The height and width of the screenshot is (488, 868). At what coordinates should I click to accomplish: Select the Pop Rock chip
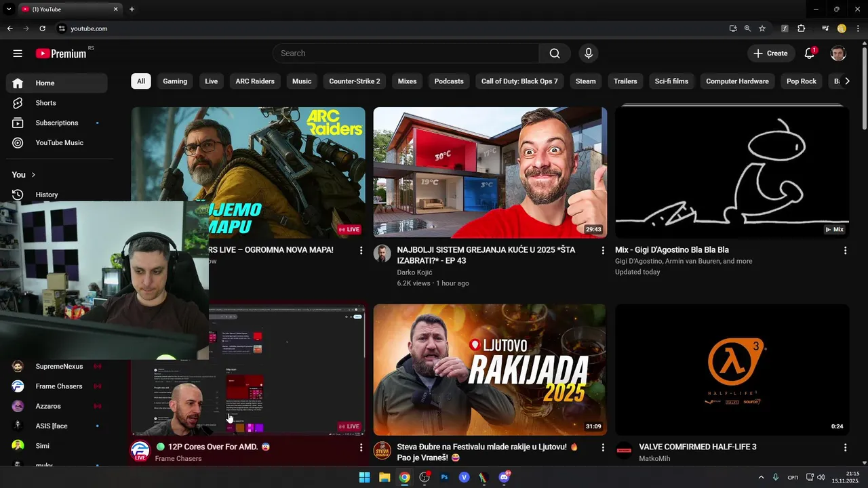pos(802,81)
